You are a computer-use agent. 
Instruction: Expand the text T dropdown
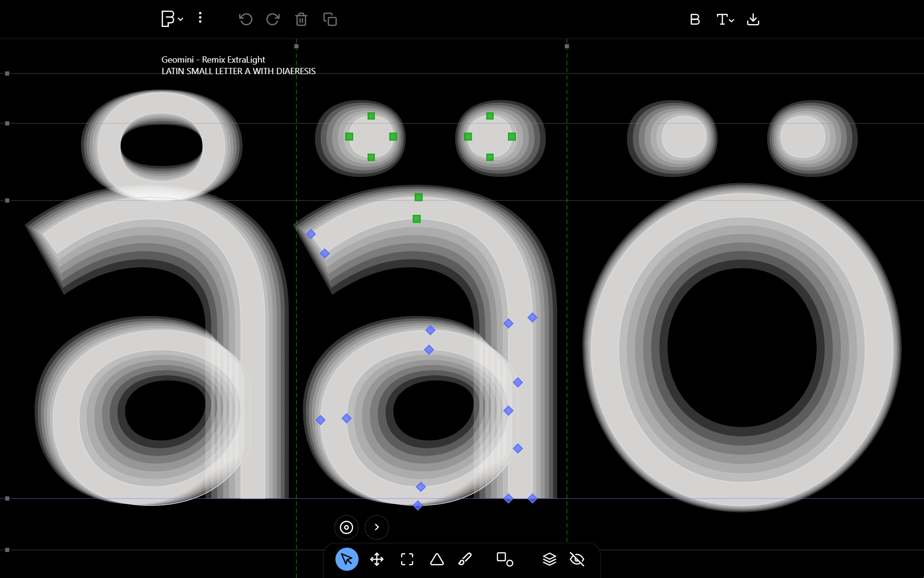[725, 19]
